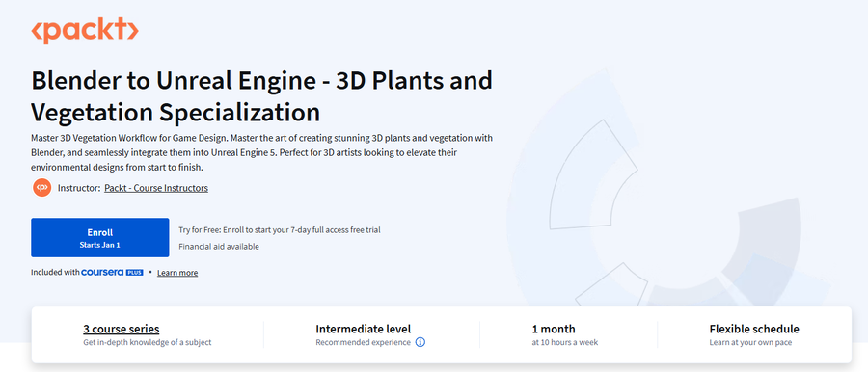Click the Packt instructor avatar icon

(41, 188)
